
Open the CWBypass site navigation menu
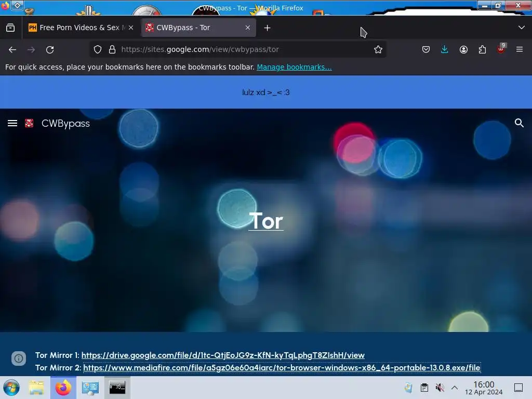coord(12,123)
